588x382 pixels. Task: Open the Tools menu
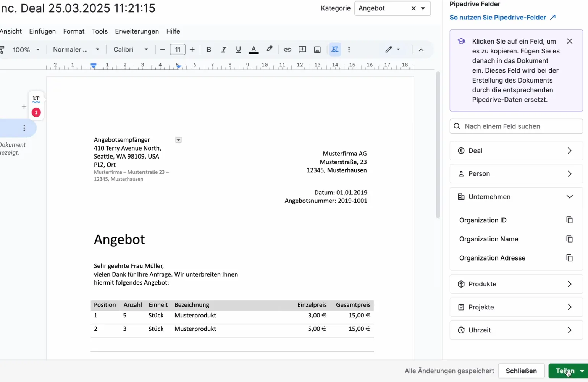click(x=100, y=31)
